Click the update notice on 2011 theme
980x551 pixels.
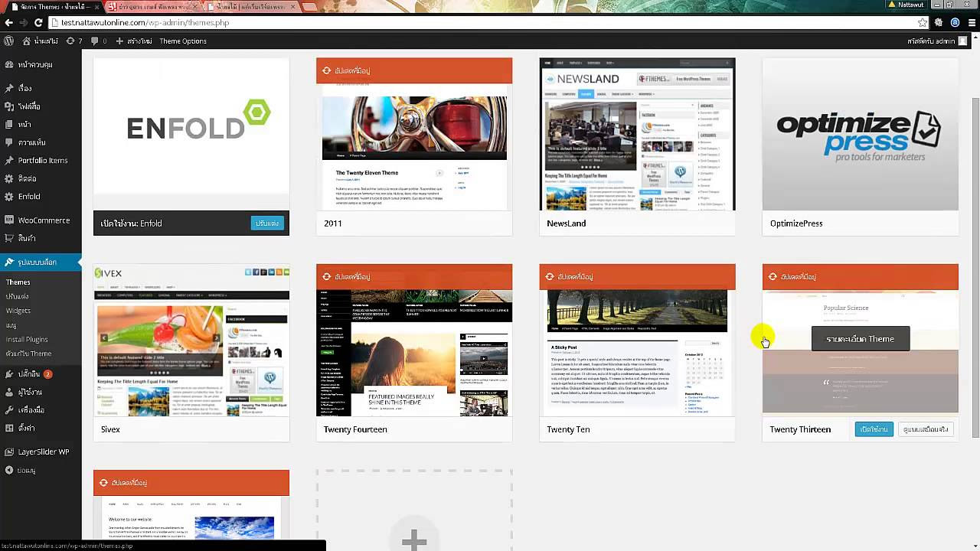click(414, 70)
